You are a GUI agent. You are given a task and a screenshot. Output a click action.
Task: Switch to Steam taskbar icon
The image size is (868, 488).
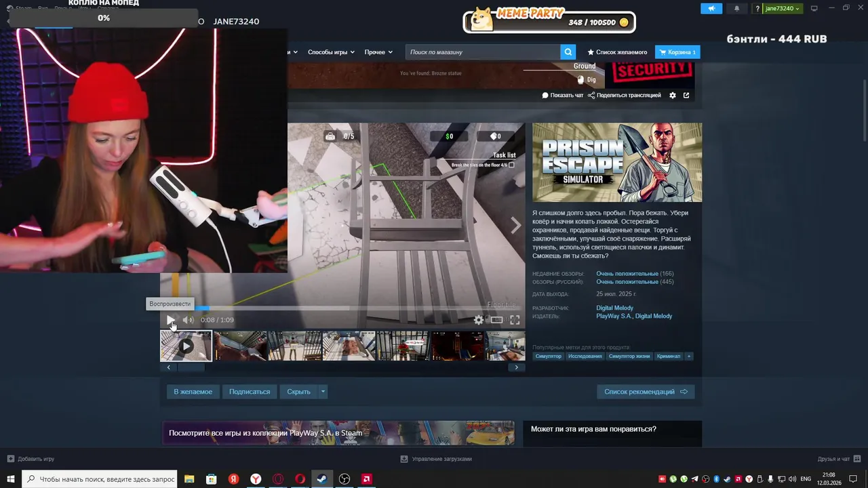(x=322, y=479)
